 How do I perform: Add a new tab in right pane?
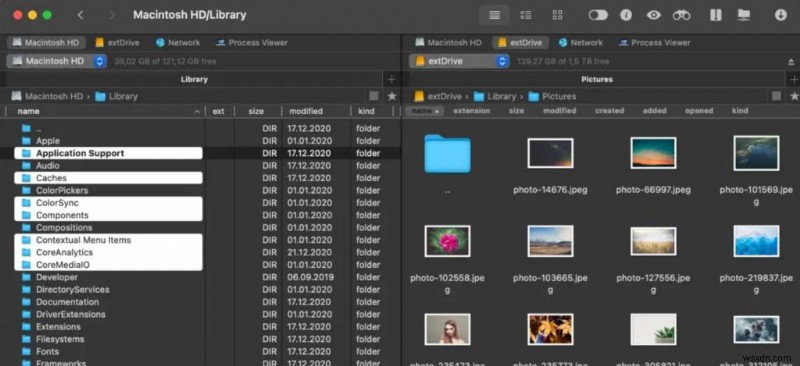tap(793, 79)
